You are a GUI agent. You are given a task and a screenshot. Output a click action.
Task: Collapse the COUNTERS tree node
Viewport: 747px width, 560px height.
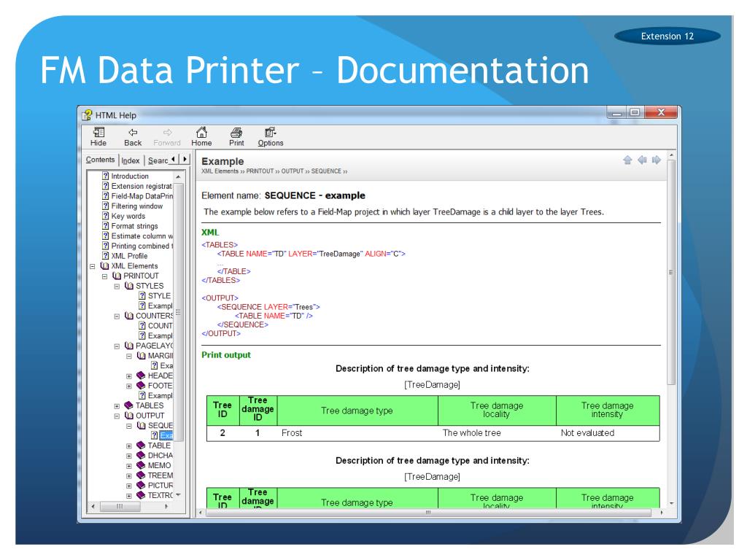(x=117, y=316)
